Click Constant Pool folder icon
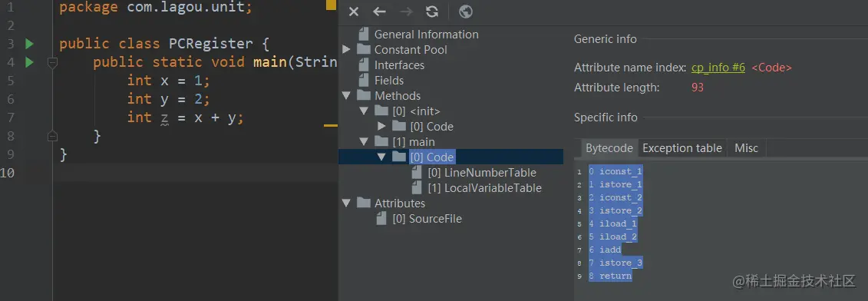868x301 pixels. [x=363, y=49]
